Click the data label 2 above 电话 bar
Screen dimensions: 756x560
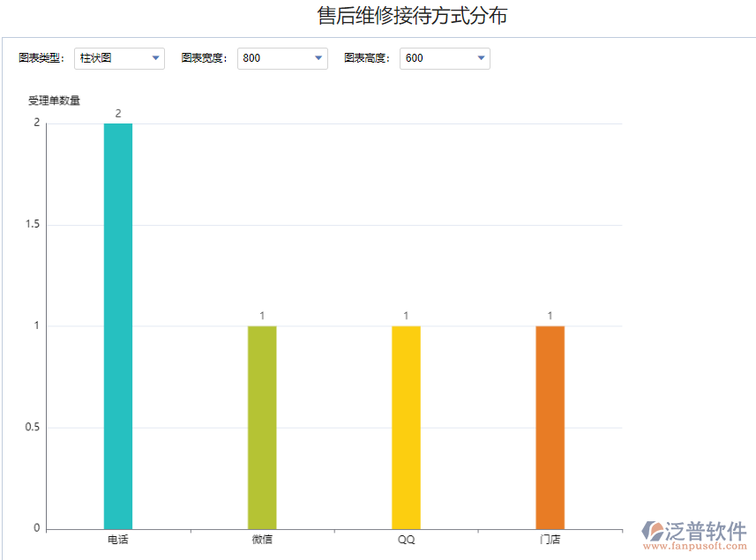tap(117, 113)
